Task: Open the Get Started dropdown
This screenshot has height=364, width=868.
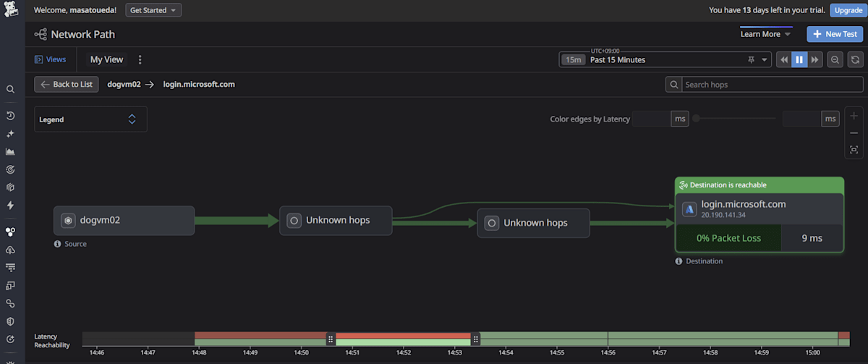Action: tap(153, 10)
